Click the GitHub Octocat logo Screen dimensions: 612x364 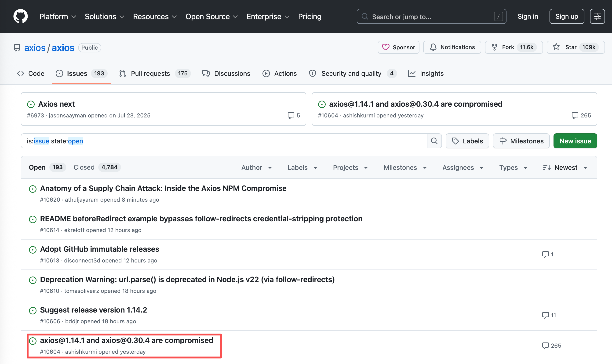click(x=20, y=16)
